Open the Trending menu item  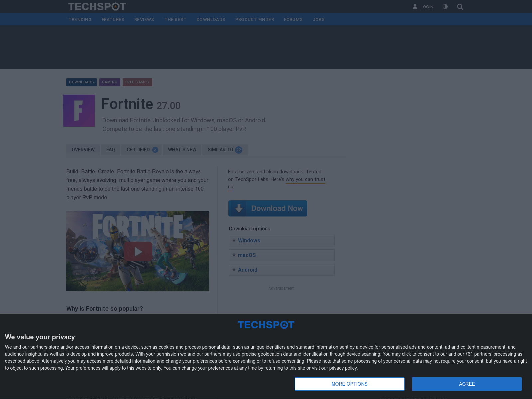[80, 20]
